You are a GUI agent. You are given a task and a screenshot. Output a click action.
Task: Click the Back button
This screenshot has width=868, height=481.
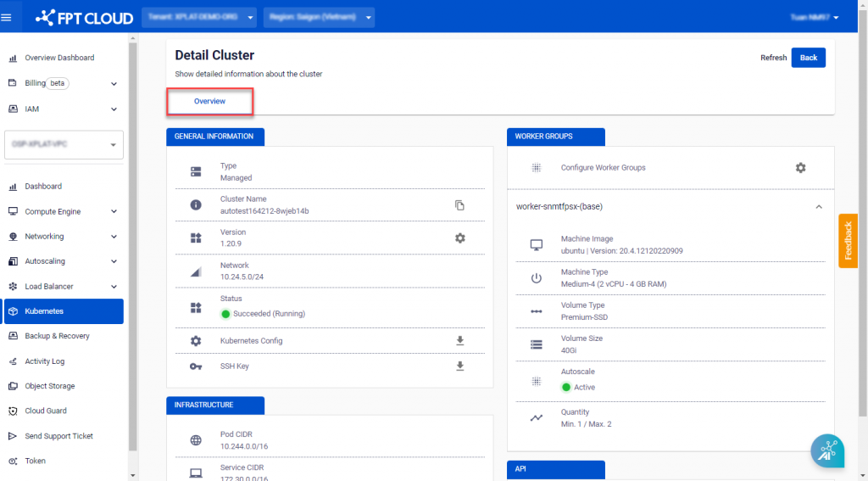click(808, 58)
